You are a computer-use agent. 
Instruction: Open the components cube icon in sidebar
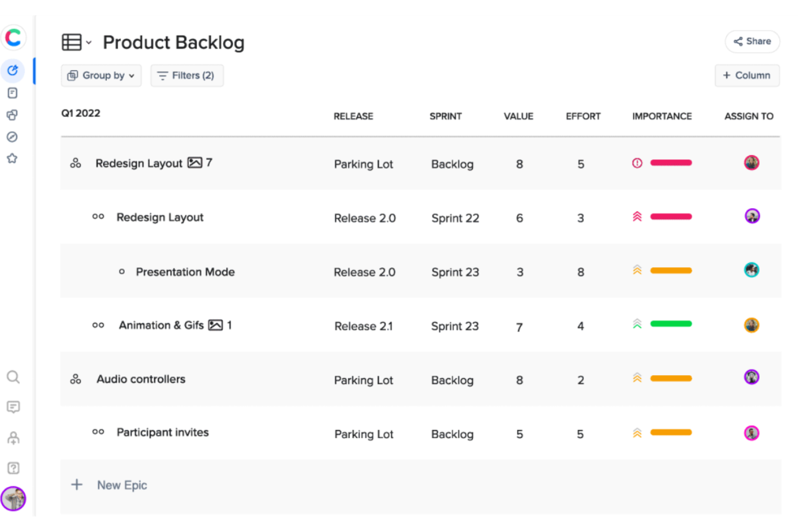click(12, 115)
